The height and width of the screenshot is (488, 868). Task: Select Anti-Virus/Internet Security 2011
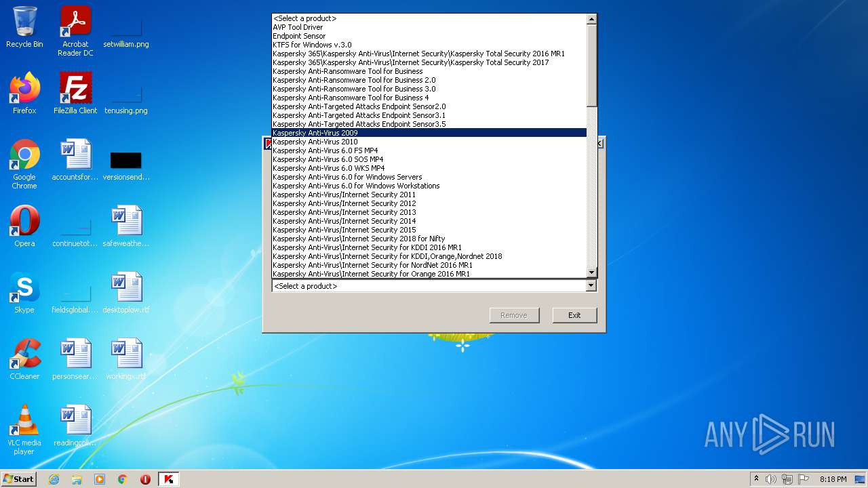(429, 195)
